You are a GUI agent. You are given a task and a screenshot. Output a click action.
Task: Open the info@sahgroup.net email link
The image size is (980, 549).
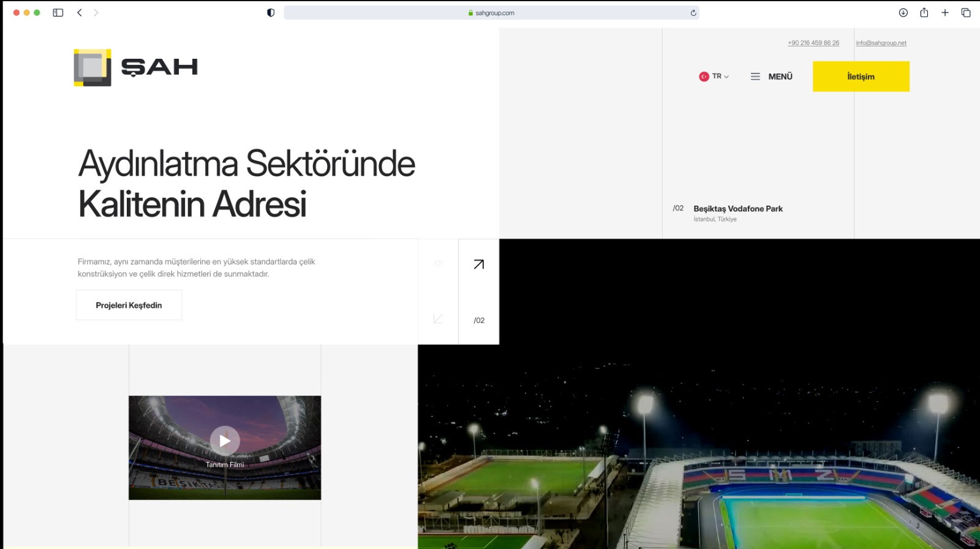tap(881, 43)
